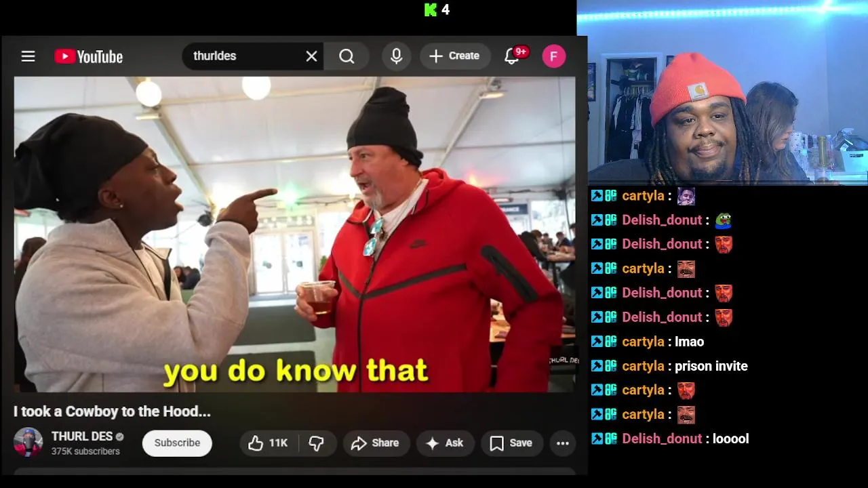Click the chat badge icons beside the looool message

click(x=604, y=439)
